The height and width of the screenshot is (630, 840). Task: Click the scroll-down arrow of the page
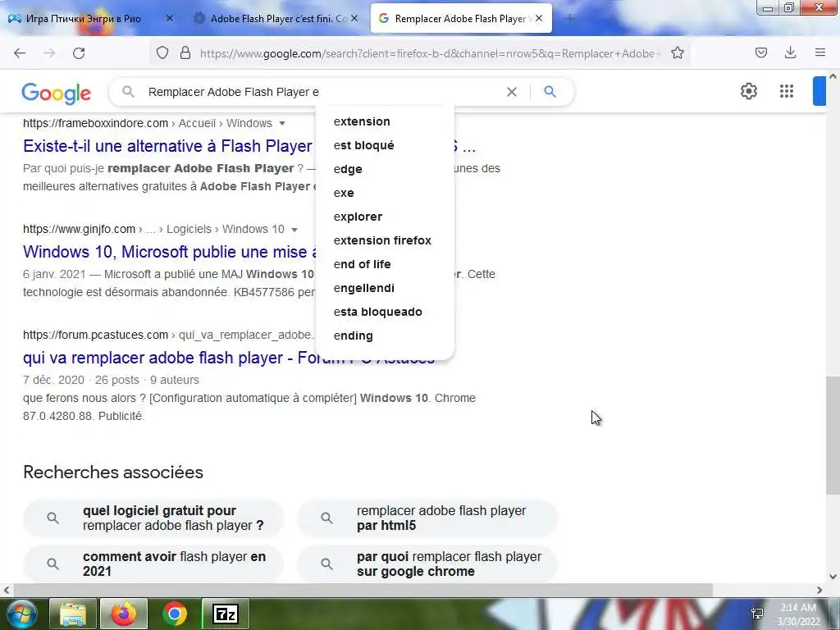pos(833,577)
